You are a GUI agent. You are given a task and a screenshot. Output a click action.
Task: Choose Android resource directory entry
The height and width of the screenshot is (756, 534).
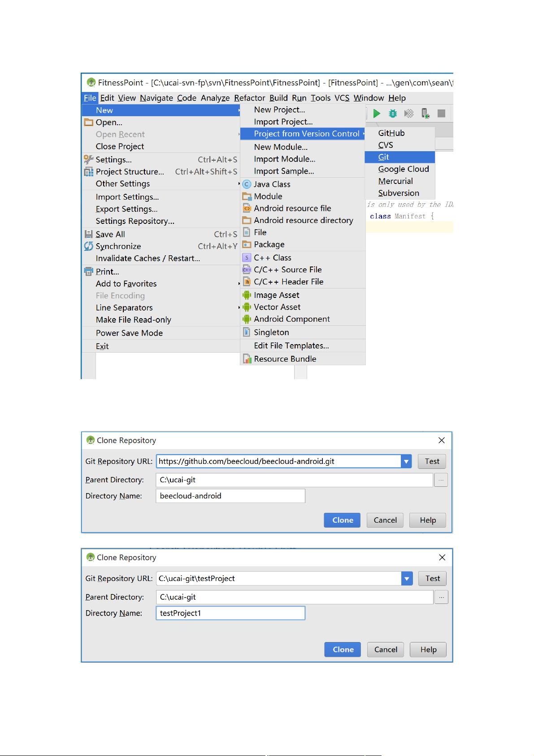point(303,220)
